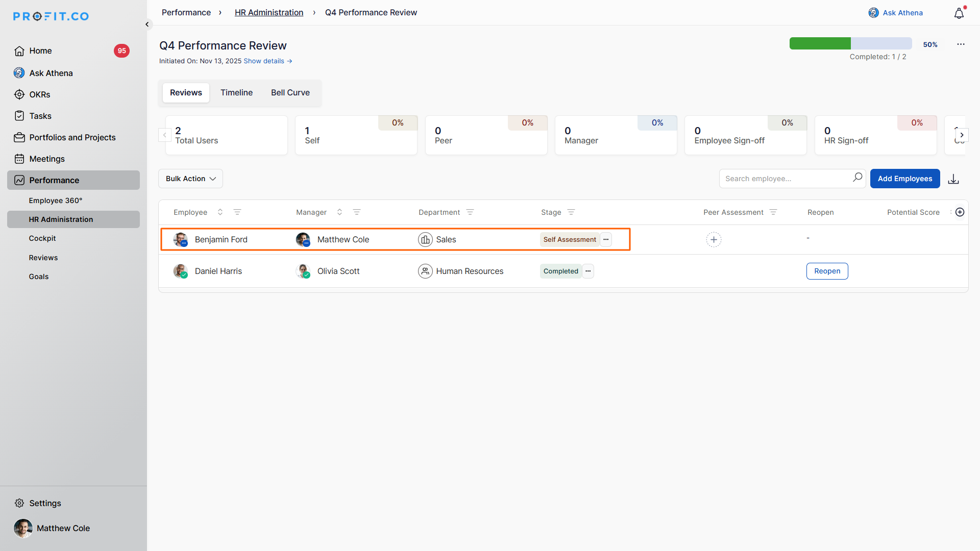Sort by the Employee column arrows

click(x=220, y=212)
